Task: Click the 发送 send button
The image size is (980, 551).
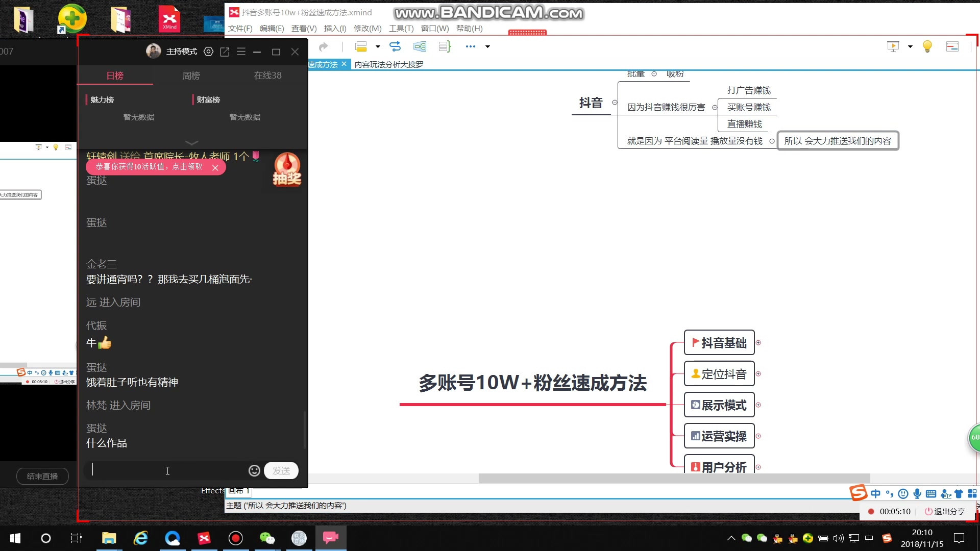Action: (x=281, y=470)
